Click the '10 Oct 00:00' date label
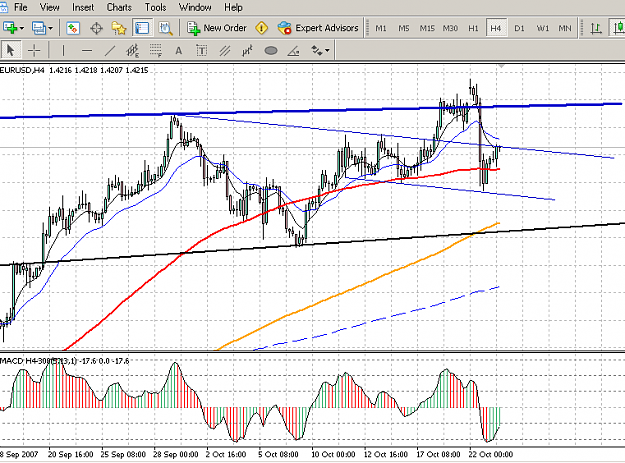 coord(333,455)
